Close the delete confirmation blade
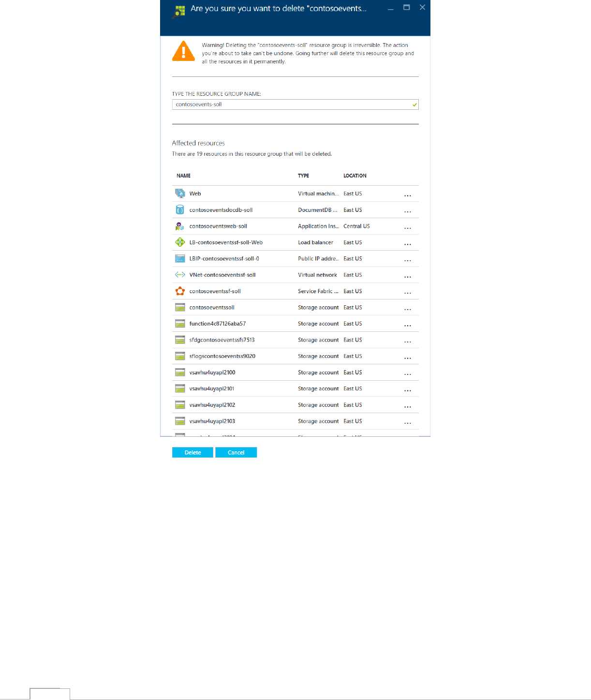The height and width of the screenshot is (700, 591). point(422,7)
